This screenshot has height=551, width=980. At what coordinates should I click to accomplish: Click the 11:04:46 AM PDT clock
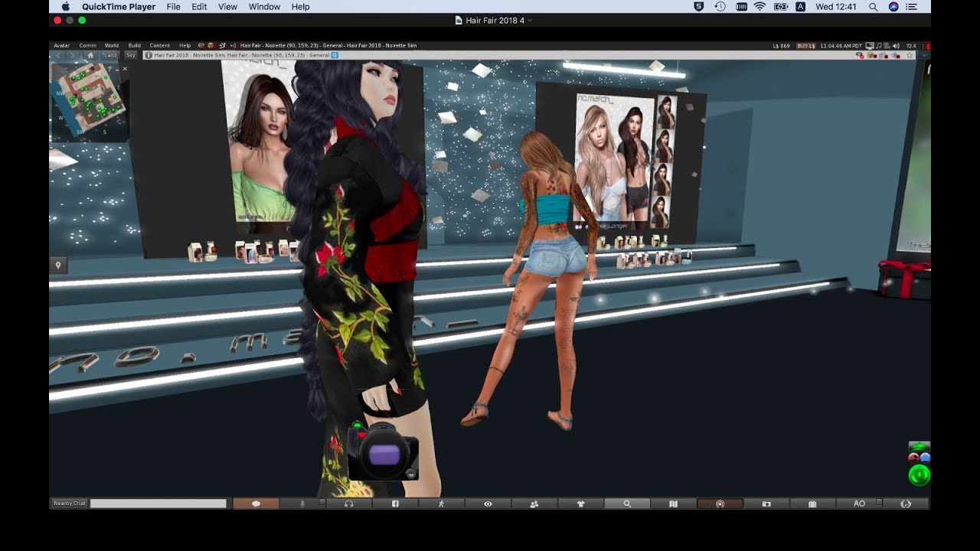click(841, 46)
